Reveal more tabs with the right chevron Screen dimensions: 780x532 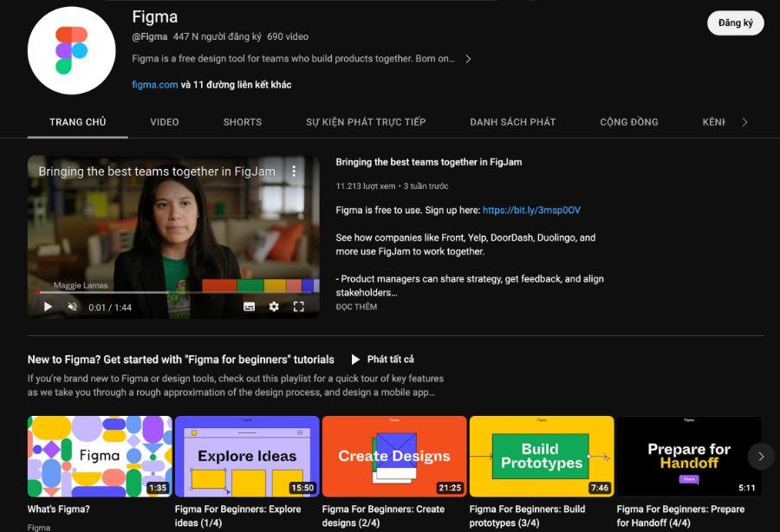click(x=744, y=122)
